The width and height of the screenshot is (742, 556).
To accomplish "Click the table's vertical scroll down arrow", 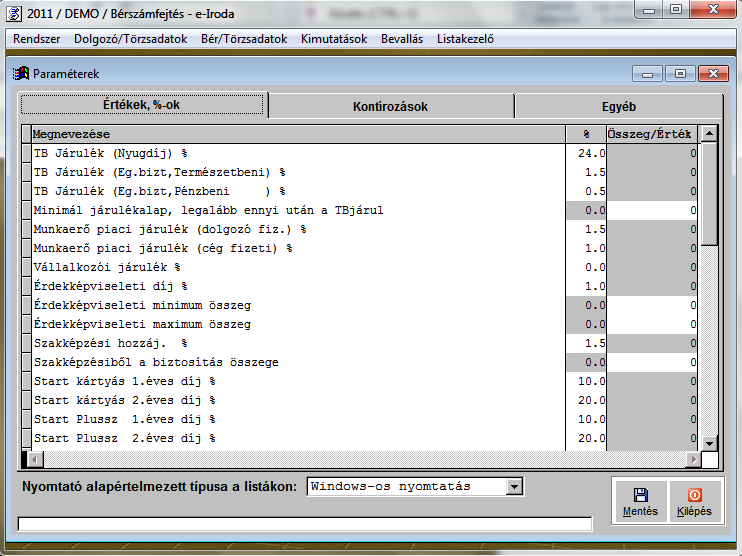I will (x=709, y=443).
